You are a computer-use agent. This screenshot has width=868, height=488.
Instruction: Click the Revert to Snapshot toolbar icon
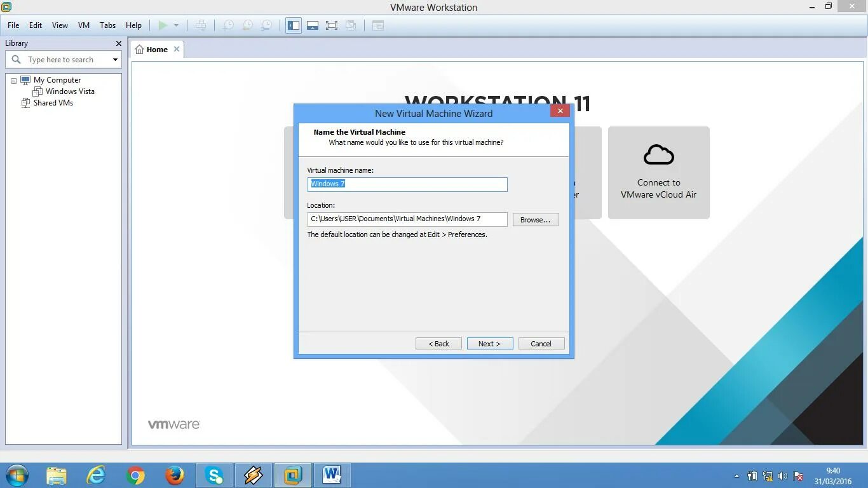click(247, 25)
